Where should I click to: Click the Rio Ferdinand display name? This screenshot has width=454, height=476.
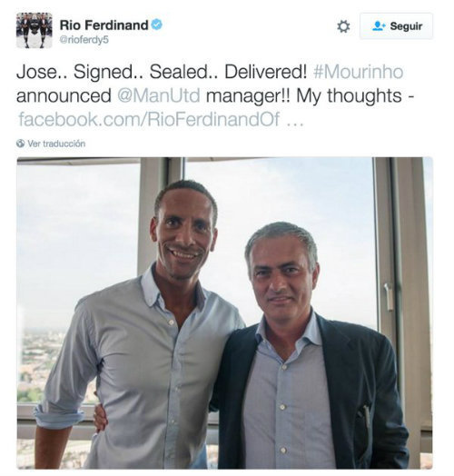pyautogui.click(x=104, y=25)
